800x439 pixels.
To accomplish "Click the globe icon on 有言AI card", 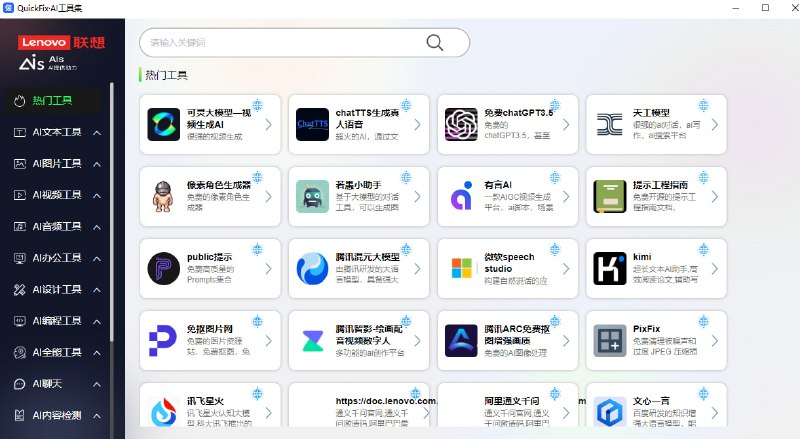I will pyautogui.click(x=555, y=177).
